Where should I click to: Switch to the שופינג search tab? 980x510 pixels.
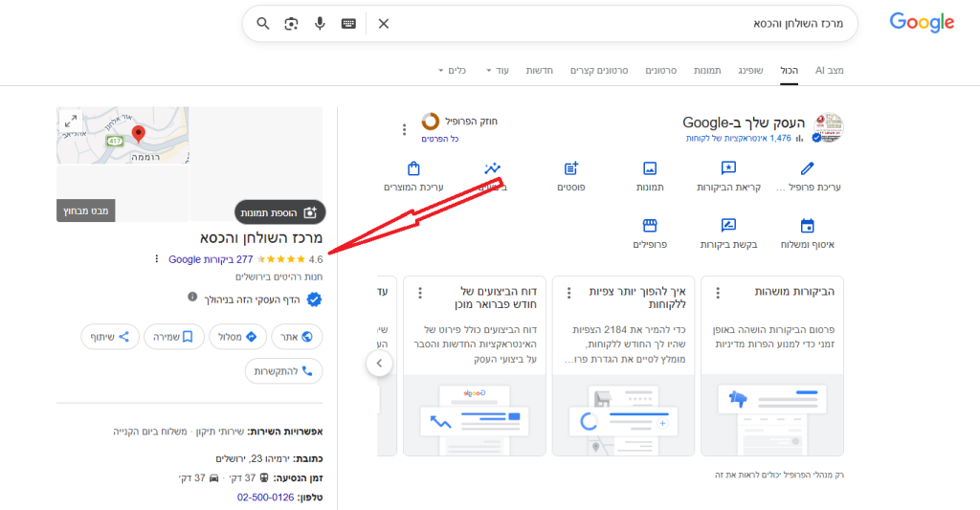(x=748, y=71)
